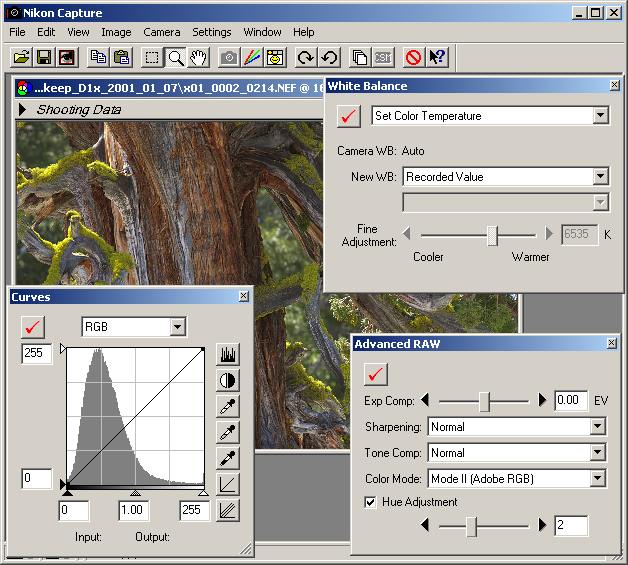This screenshot has width=628, height=565.
Task: Click the open folder toolbar icon
Action: pos(20,57)
